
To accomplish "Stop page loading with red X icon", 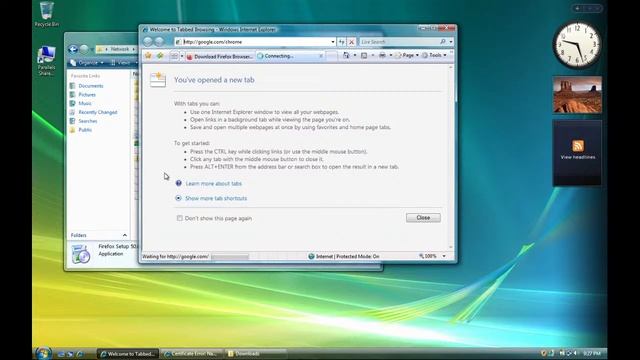I will pos(351,42).
